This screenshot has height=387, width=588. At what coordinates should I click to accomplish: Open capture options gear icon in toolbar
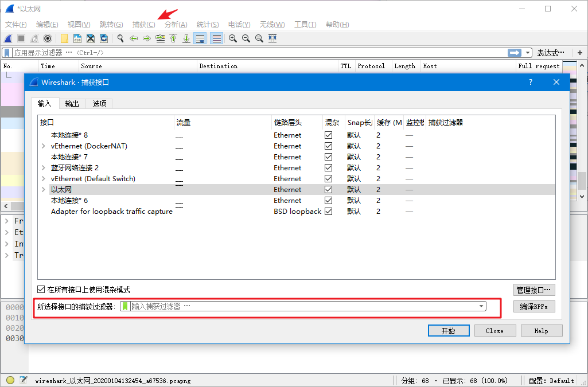click(47, 38)
